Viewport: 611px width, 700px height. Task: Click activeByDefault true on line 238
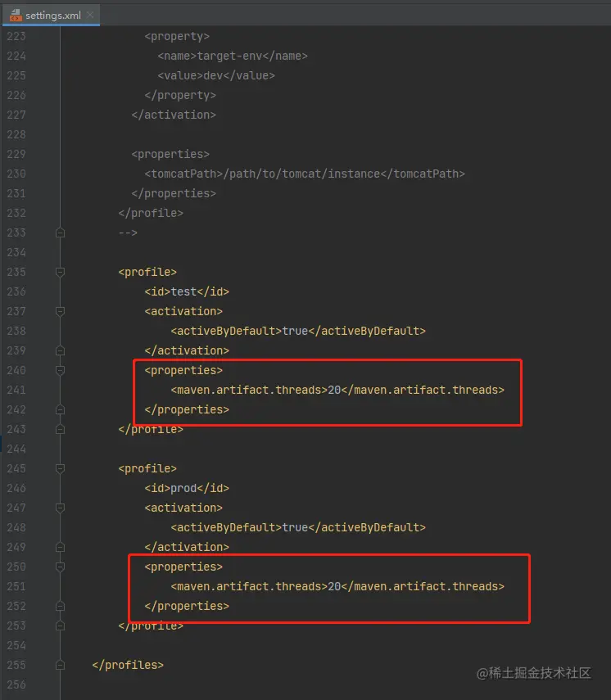[298, 331]
